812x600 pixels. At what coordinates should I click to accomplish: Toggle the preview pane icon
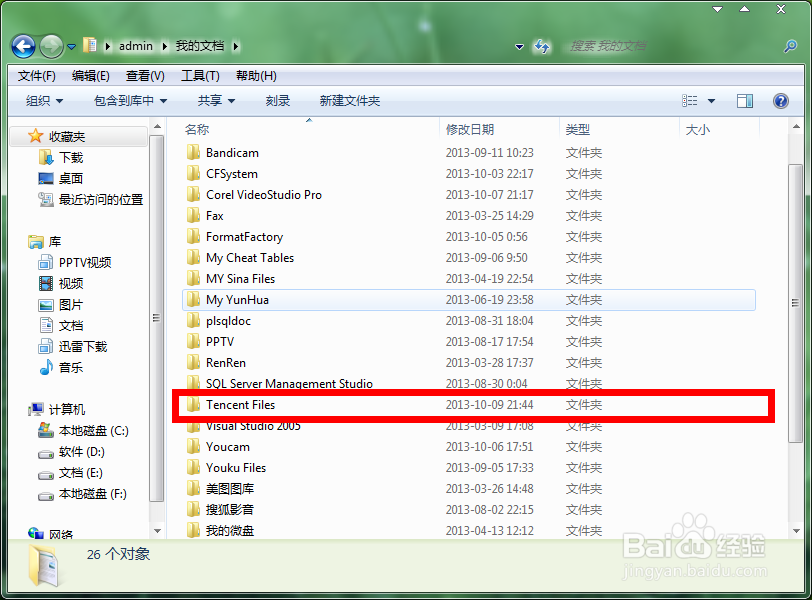(745, 101)
